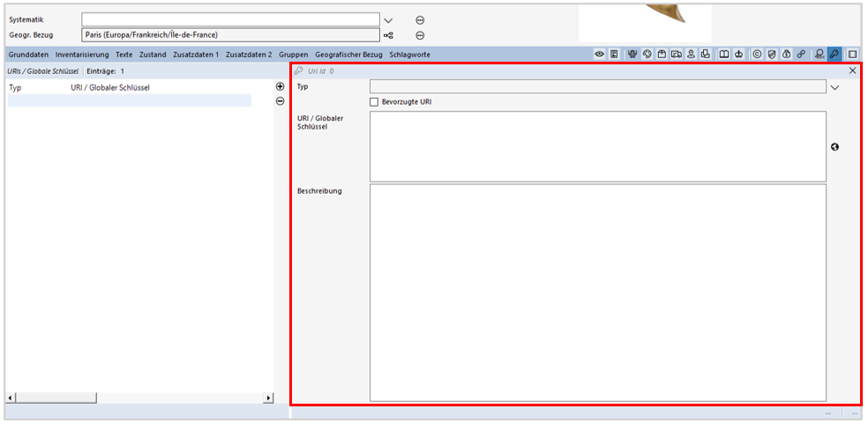868x424 pixels.
Task: Add a new URI entry with plus icon
Action: [x=280, y=86]
